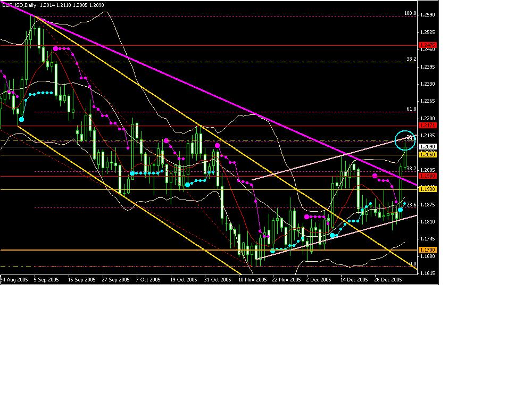Click the 1.2330 price axis label
532x399 pixels.
pos(428,84)
